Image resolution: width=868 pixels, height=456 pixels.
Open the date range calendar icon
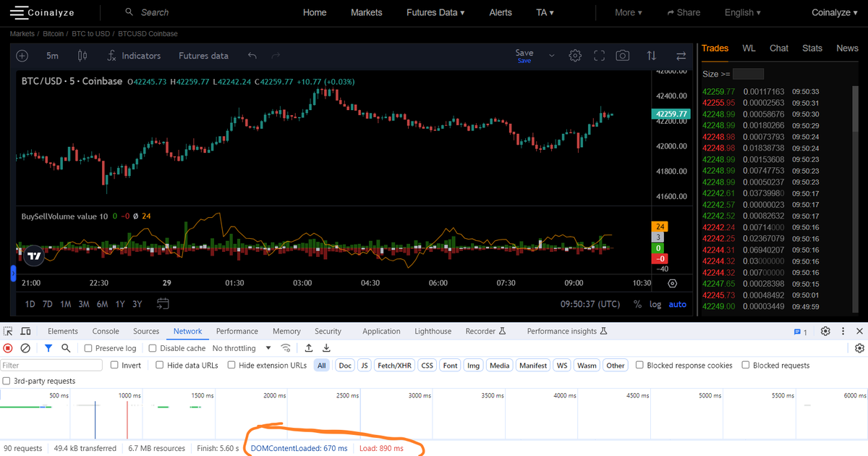(x=163, y=303)
